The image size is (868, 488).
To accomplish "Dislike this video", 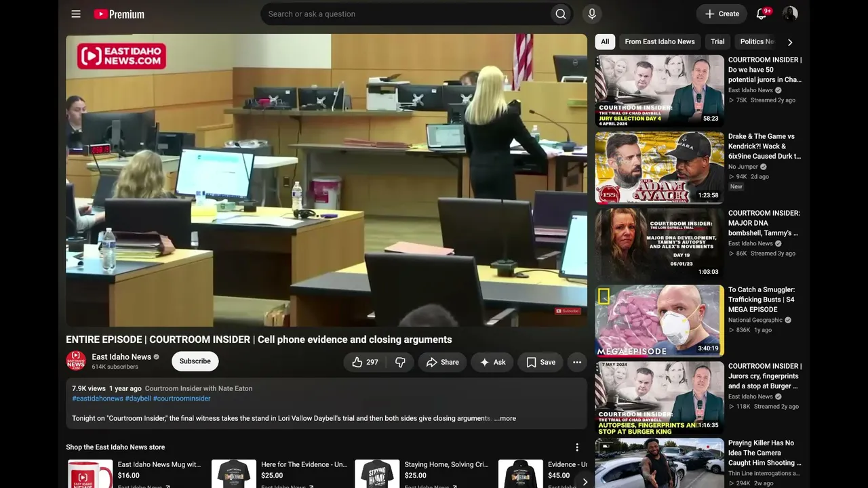I will point(400,362).
